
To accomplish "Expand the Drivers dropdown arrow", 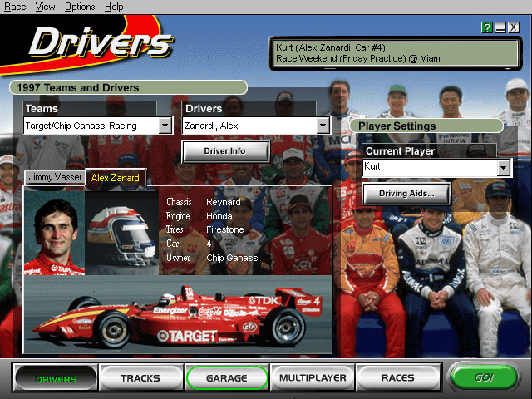I will point(323,126).
